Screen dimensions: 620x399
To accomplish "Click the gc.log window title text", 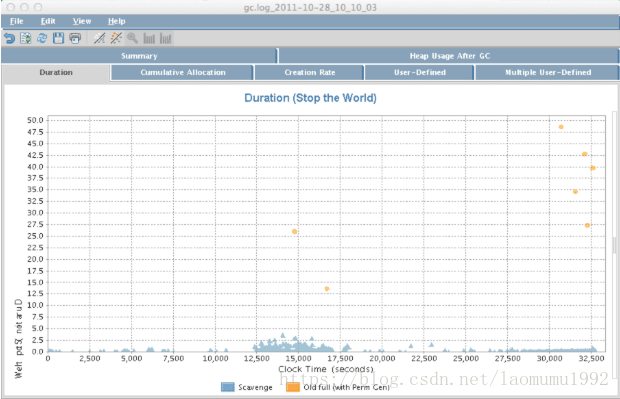I will coord(310,7).
